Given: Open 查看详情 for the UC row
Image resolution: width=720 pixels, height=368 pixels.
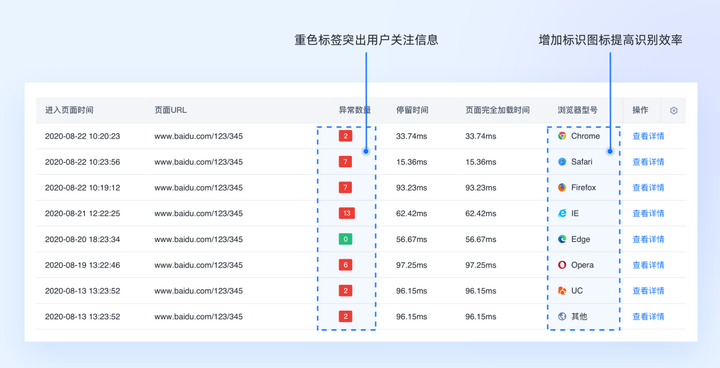Looking at the screenshot, I should 648,290.
